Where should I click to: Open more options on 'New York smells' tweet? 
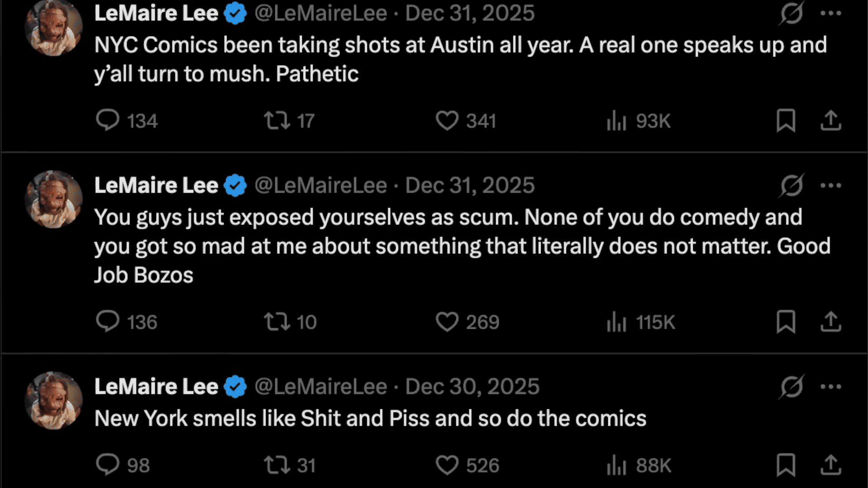coord(830,387)
